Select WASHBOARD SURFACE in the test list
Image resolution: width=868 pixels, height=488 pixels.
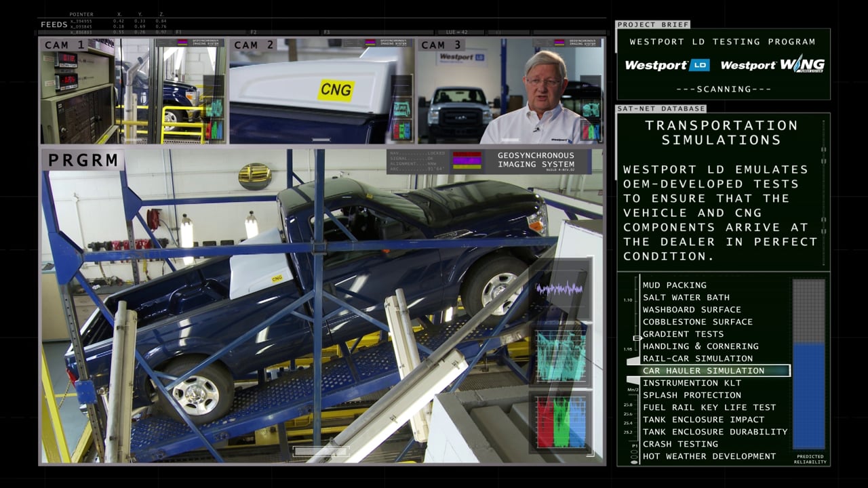point(692,310)
